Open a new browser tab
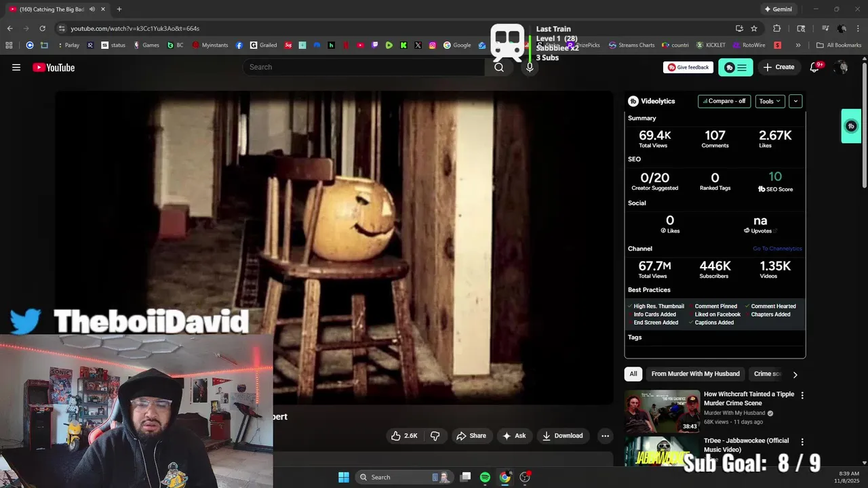The width and height of the screenshot is (868, 488). 119,9
